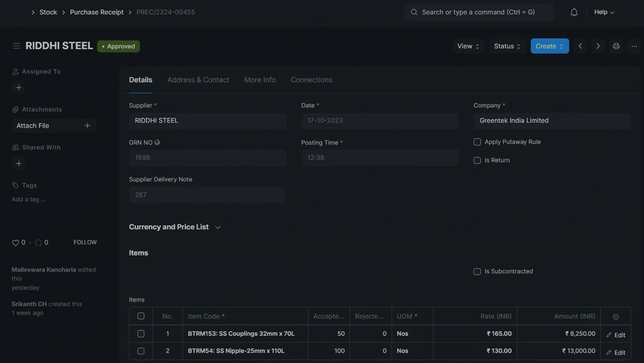
Task: Toggle the Is Subcontracted checkbox
Action: (x=477, y=272)
